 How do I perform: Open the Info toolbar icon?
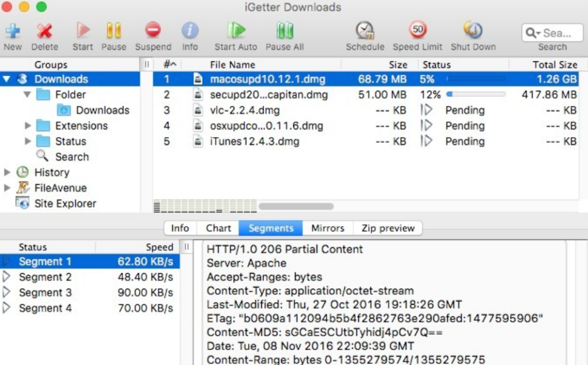click(x=190, y=30)
